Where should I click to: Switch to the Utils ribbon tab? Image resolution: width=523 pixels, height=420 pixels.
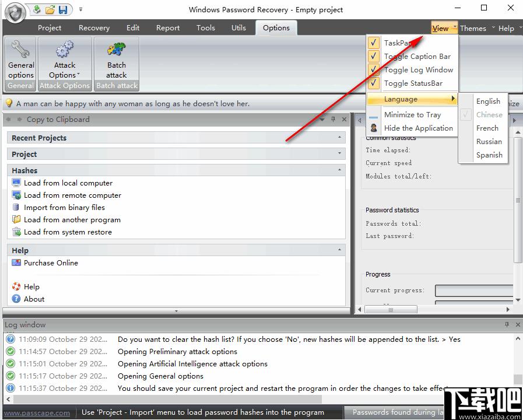point(238,27)
